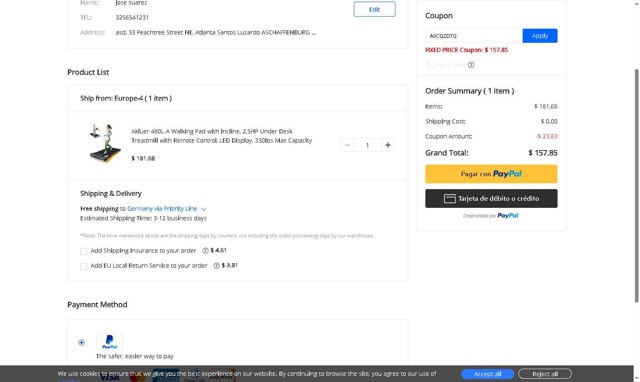Click the Product List heading
Screen dimensions: 640x382
88,72
